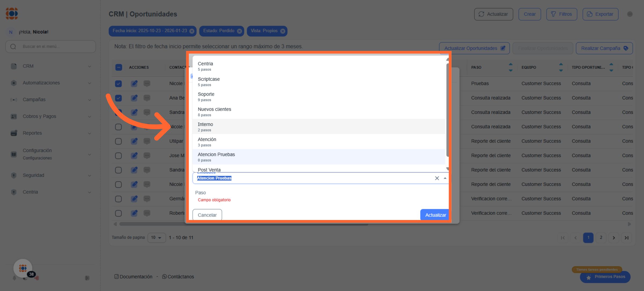This screenshot has width=644, height=291.
Task: Go to the last page icon
Action: click(x=626, y=238)
